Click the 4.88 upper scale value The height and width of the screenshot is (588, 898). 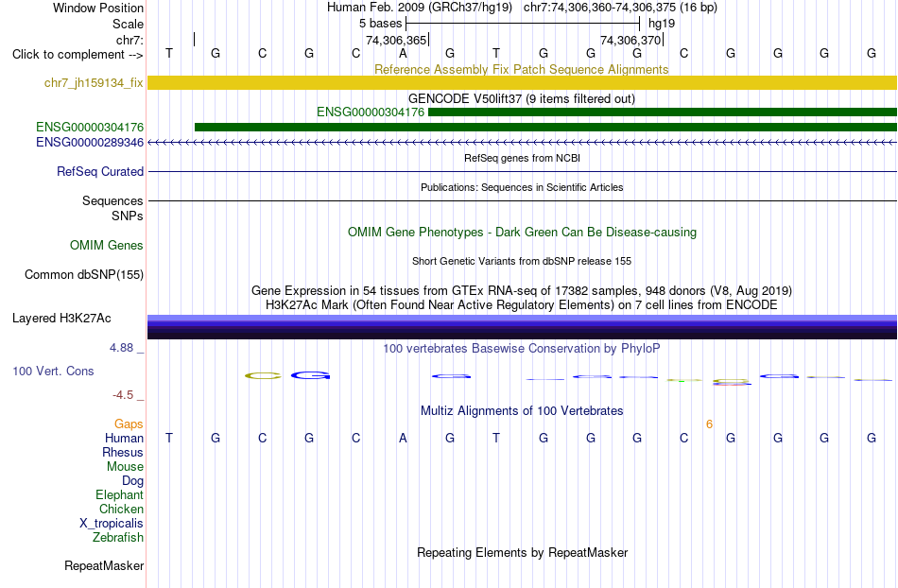click(121, 348)
